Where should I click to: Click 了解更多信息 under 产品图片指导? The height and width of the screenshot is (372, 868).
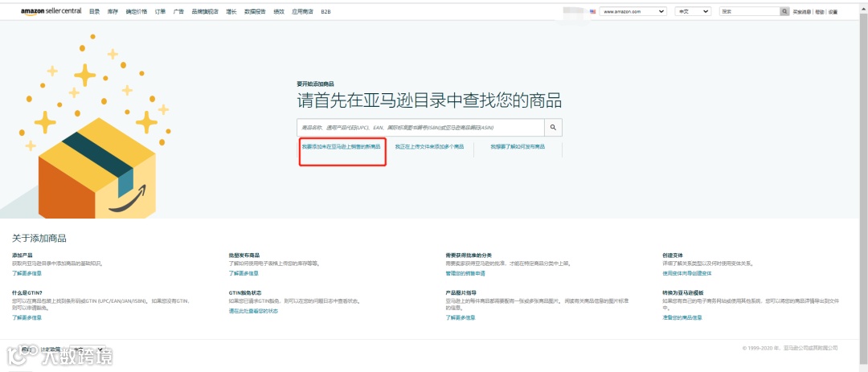(461, 317)
